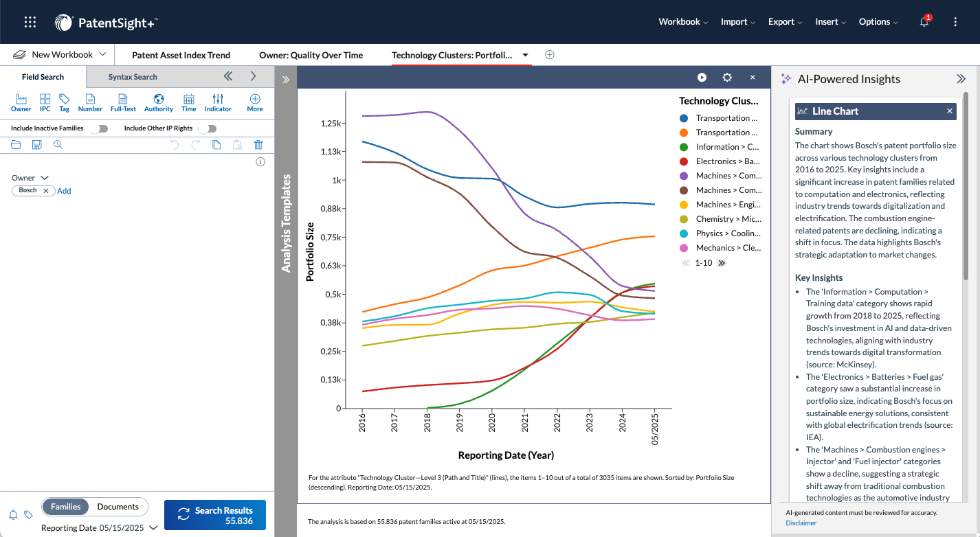Add an Indicator search field
Viewport: 980px width, 537px height.
coord(218,103)
